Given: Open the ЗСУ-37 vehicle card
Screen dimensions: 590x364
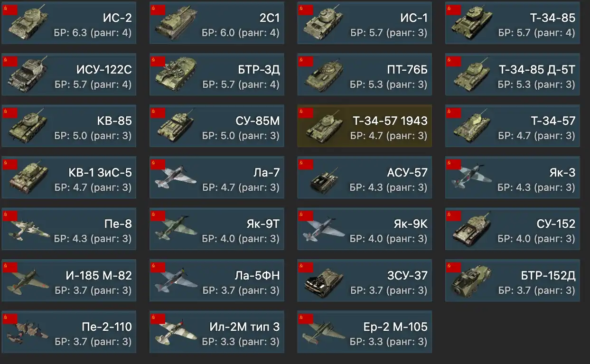Looking at the screenshot, I should pyautogui.click(x=365, y=280).
